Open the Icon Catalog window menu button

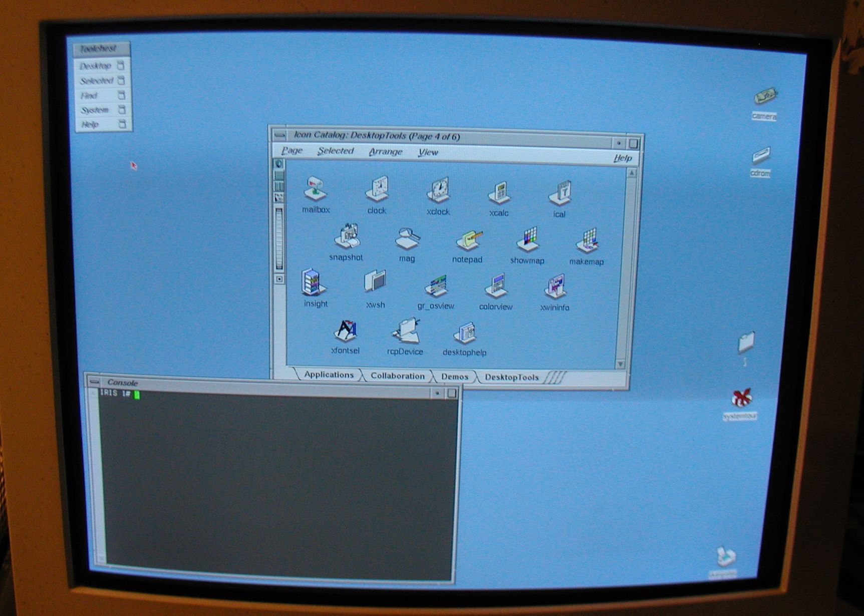coord(279,135)
